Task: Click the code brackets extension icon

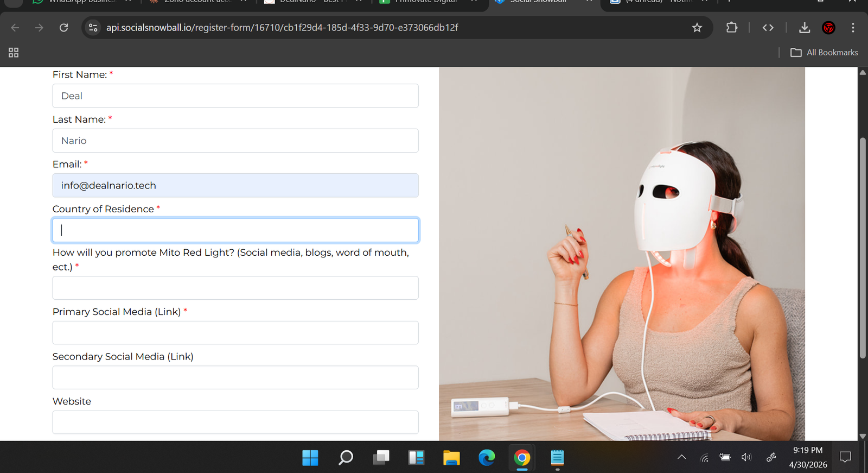Action: (x=768, y=28)
